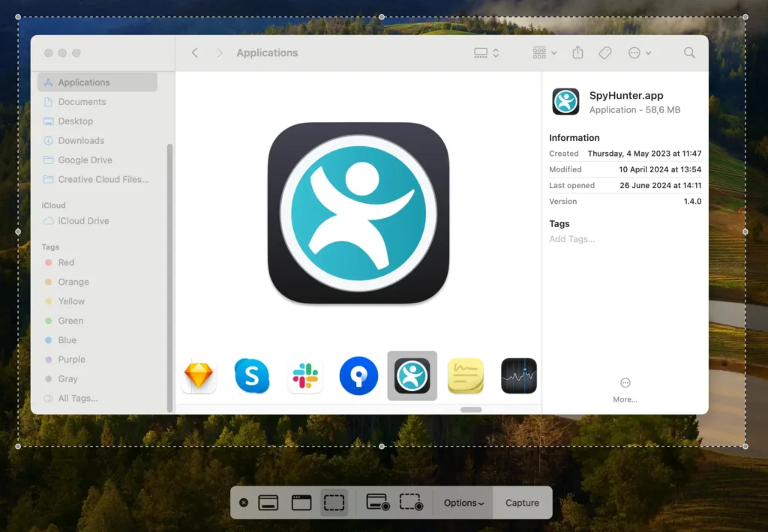Viewport: 768px width, 532px height.
Task: Choose Record Selected Portion mode
Action: [x=412, y=503]
